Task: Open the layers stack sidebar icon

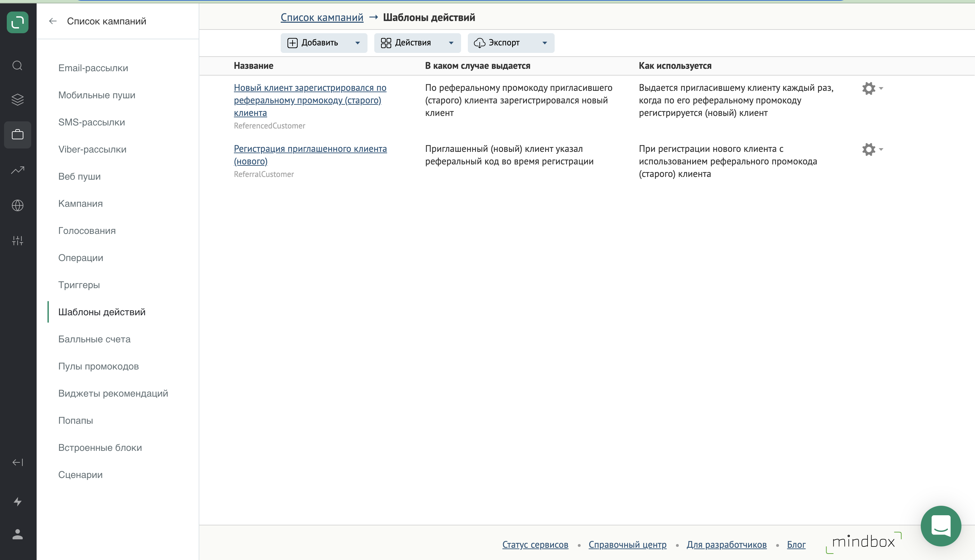Action: 18,100
